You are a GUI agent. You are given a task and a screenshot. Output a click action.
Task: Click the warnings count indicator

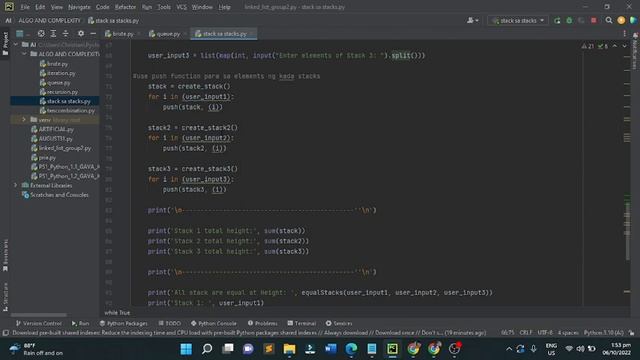[588, 46]
